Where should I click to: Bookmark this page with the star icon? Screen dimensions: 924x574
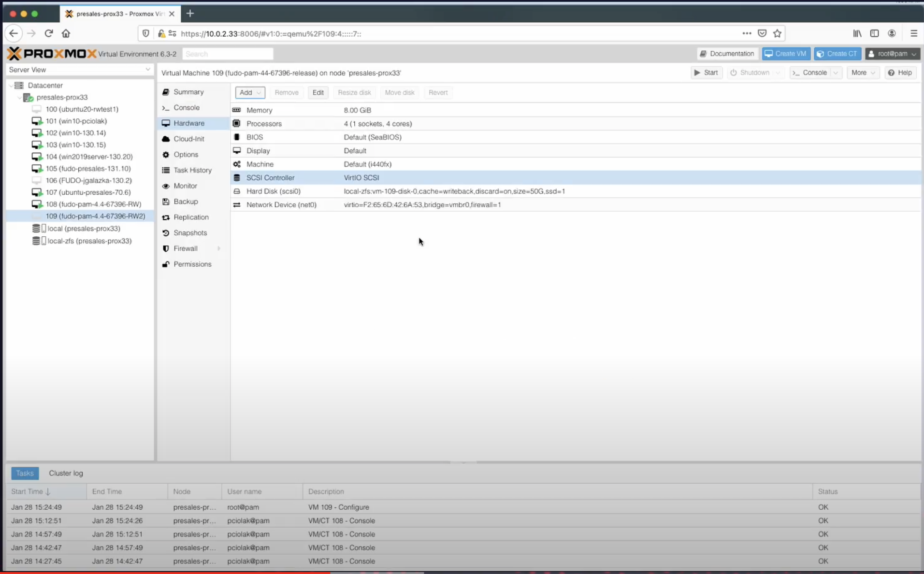(777, 33)
